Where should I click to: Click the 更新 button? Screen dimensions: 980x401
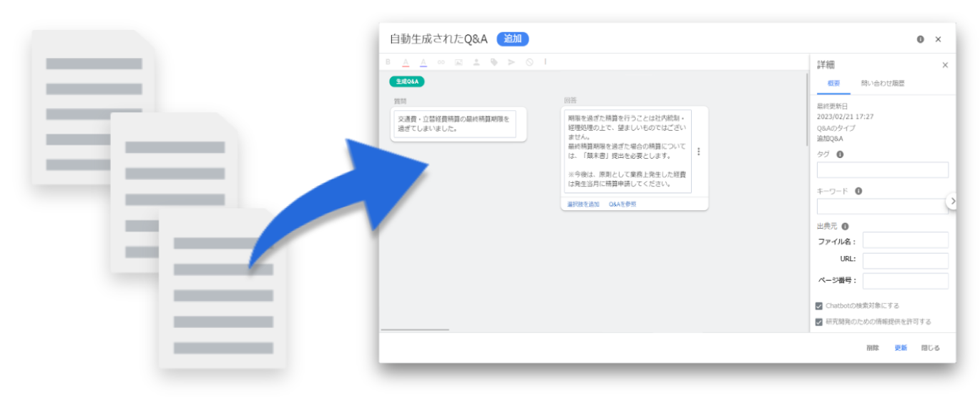pyautogui.click(x=901, y=348)
